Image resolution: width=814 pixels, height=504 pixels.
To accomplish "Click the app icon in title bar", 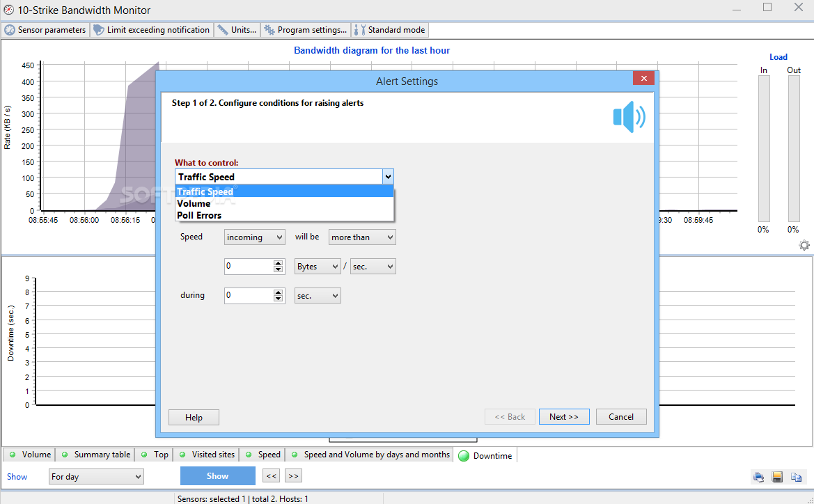I will (x=8, y=10).
